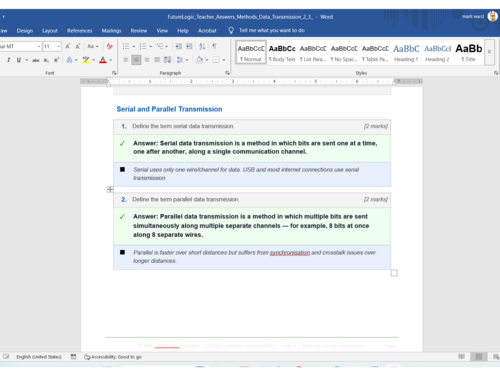Open highlight color dropdown arrow
500x375 pixels.
coord(94,60)
